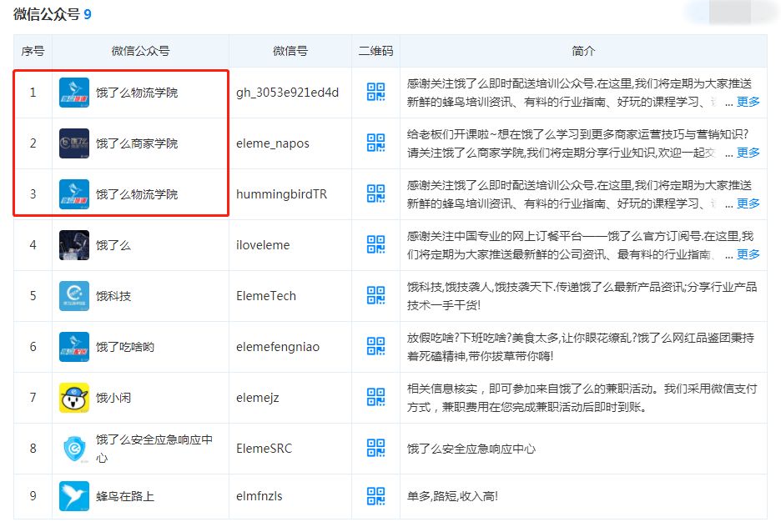Viewport: 781px width, 532px height.
Task: Click the QR code icon for eleme_napos
Action: pos(375,143)
